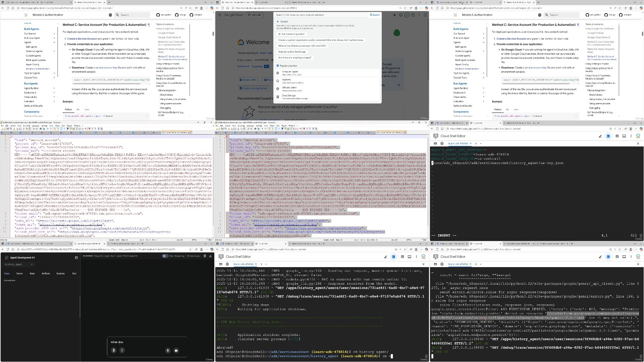The image size is (644, 362).
Task: Go back in the Google Cloud browser window
Action: click(x=218, y=8)
